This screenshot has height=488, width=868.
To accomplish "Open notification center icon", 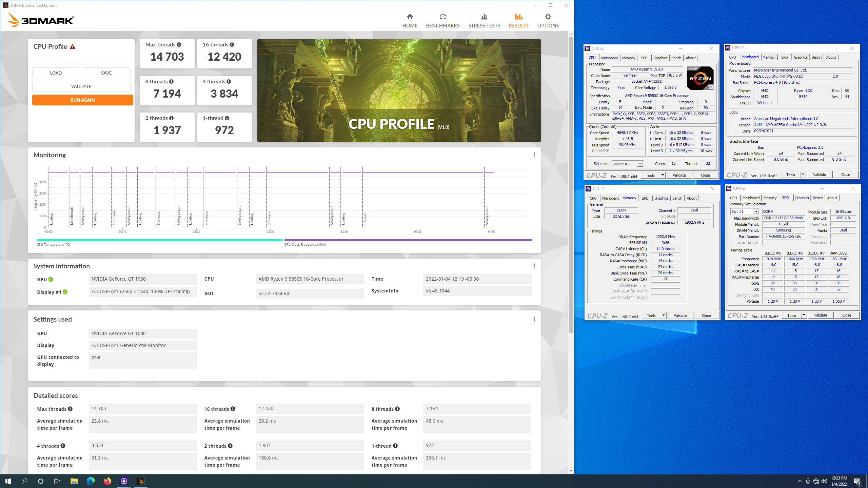I will 857,481.
